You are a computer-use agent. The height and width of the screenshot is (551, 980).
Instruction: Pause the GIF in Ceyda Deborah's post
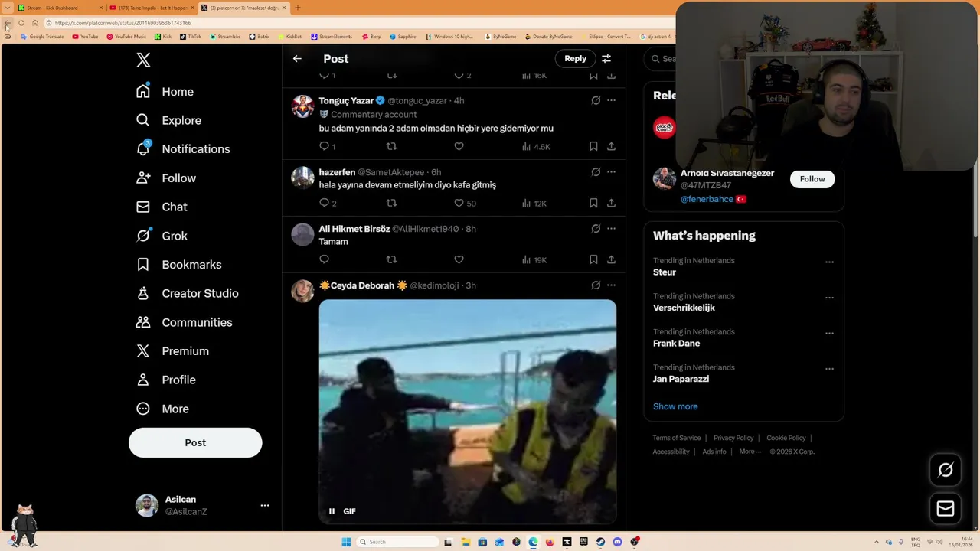point(332,511)
